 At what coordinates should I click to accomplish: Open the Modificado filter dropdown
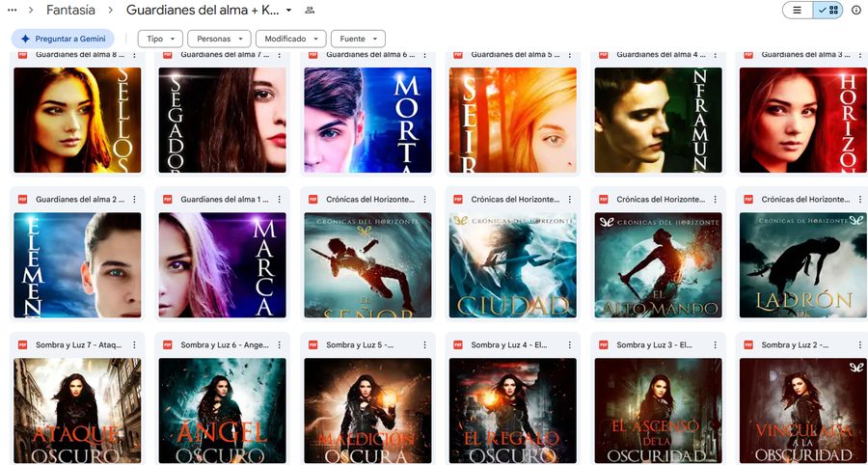[290, 39]
